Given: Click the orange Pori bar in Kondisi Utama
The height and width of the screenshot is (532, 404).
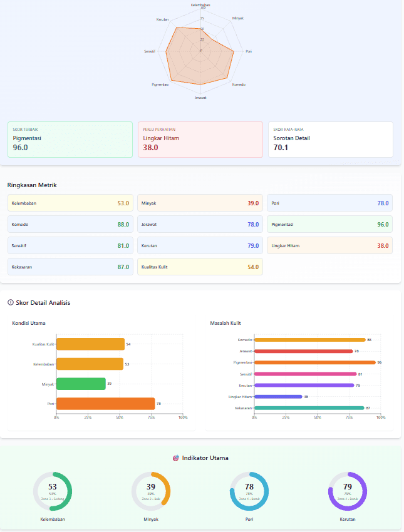Looking at the screenshot, I should point(105,404).
